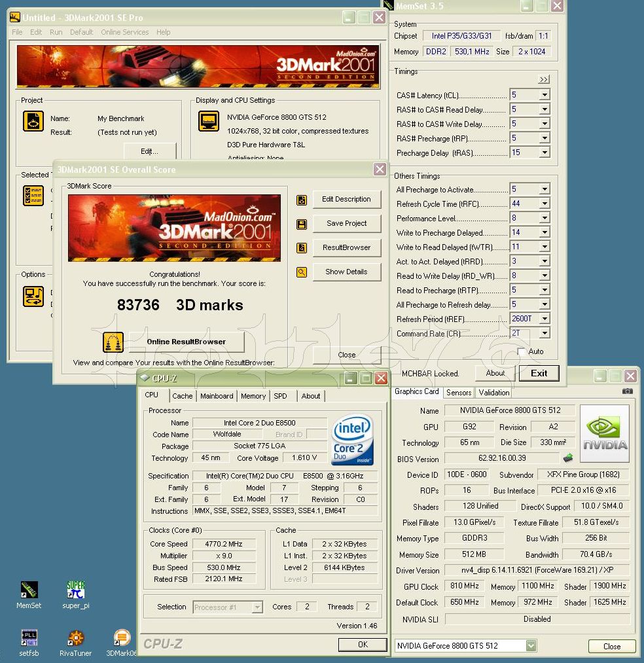Open 3DMark06 desktop shortcut icon

(122, 637)
